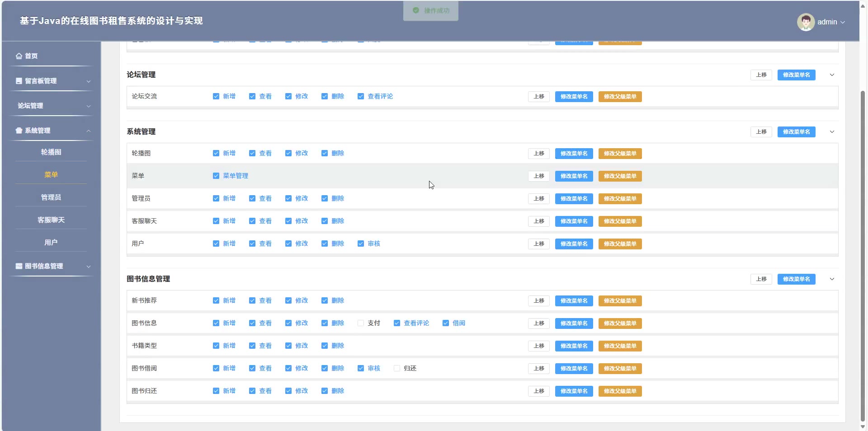Click the message board management icon
The width and height of the screenshot is (868, 431).
19,81
